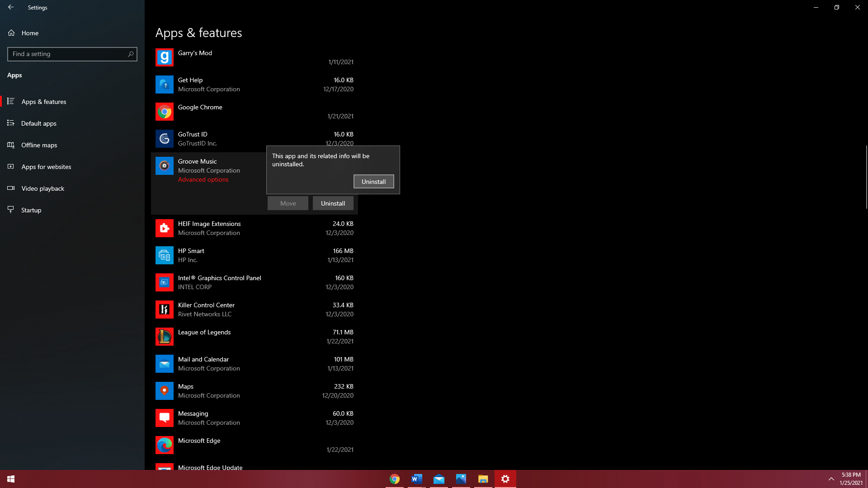The image size is (868, 488).
Task: Open Google Chrome from the taskbar
Action: 395,479
